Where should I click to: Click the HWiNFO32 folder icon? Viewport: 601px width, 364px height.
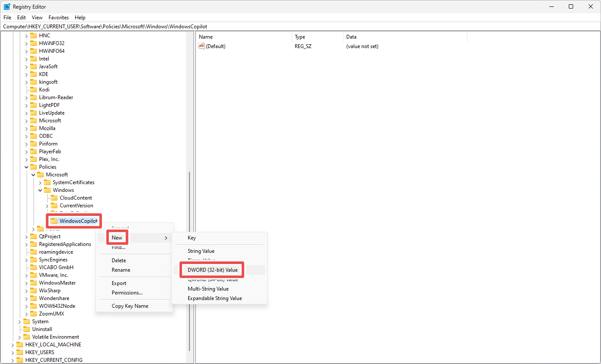pos(34,43)
